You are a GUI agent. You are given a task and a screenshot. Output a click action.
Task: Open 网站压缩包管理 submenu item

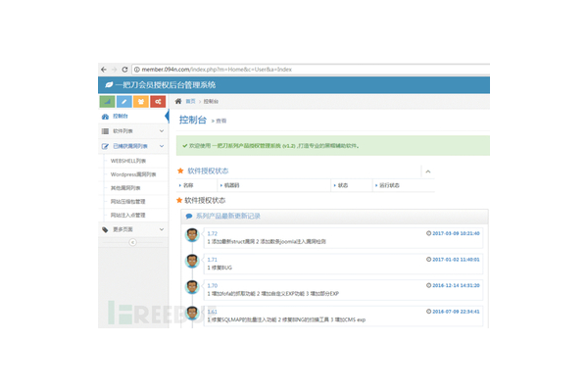coord(127,202)
